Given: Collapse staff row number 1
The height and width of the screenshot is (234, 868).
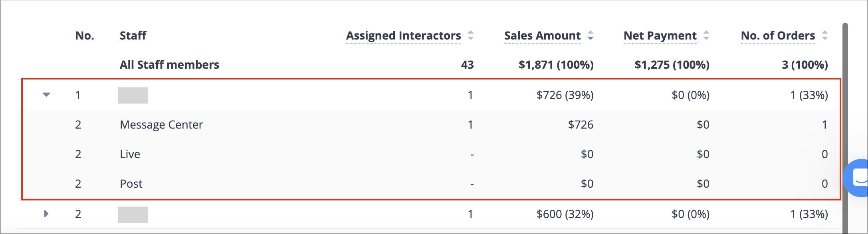Looking at the screenshot, I should coord(46,95).
